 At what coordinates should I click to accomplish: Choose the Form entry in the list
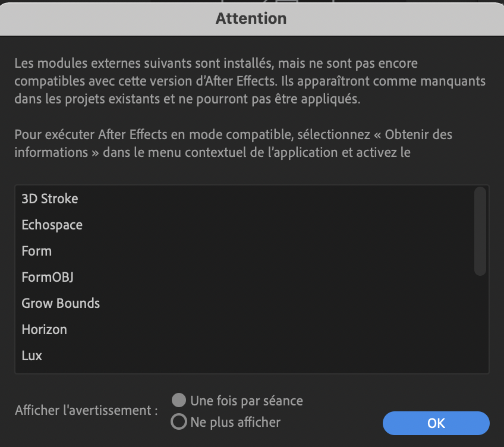click(37, 251)
